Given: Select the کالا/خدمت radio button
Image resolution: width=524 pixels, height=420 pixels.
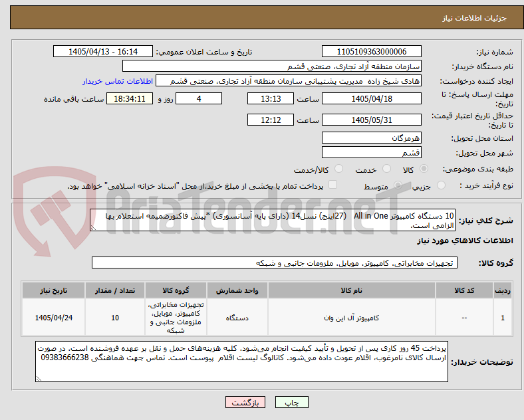Looking at the screenshot, I should pyautogui.click(x=338, y=169).
